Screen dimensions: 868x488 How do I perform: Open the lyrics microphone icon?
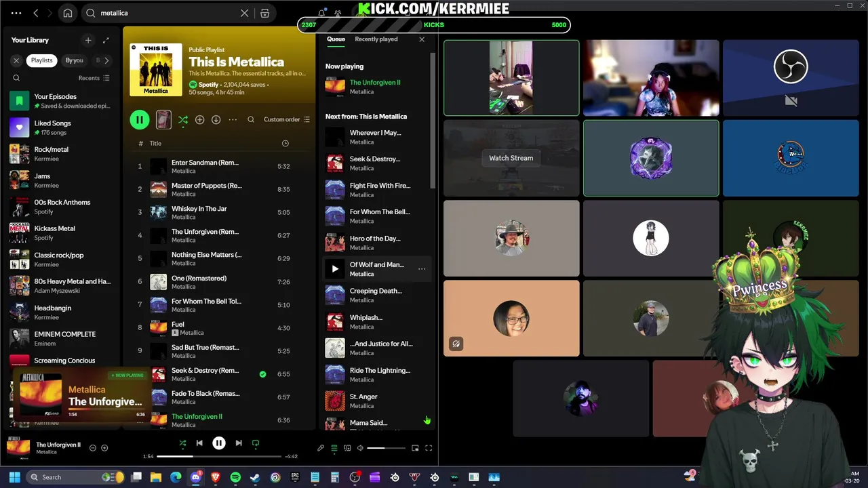pyautogui.click(x=321, y=448)
